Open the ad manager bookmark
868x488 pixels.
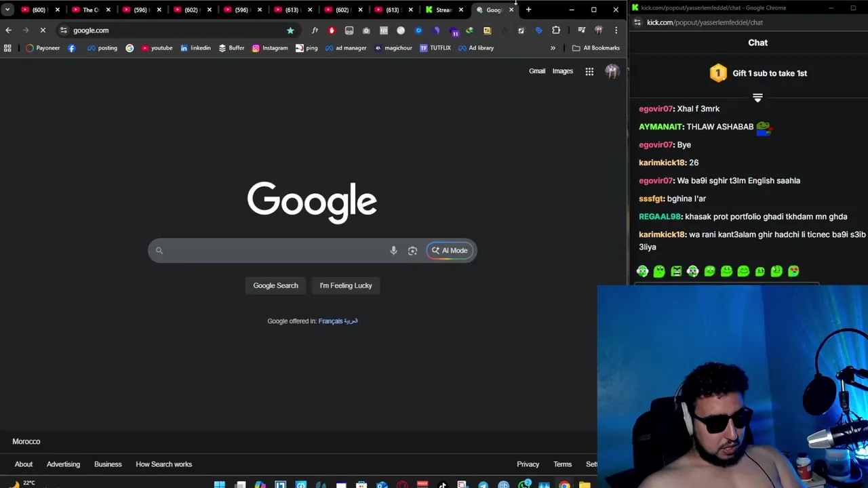pos(346,48)
